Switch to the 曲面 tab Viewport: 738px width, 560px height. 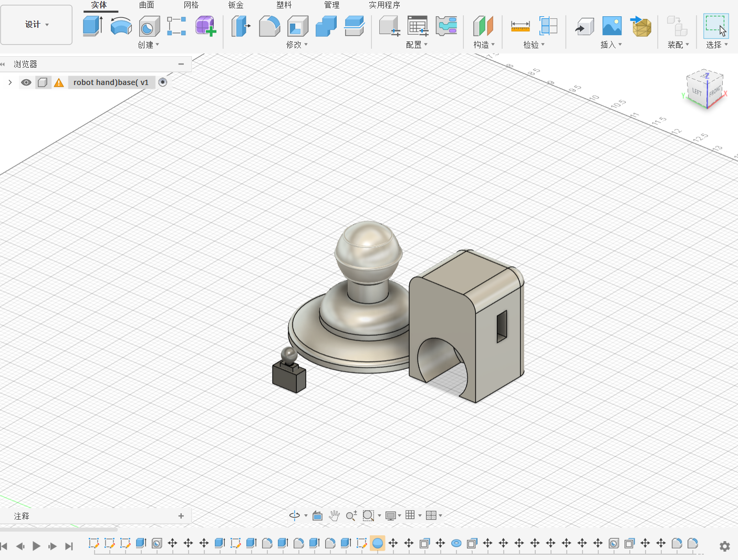click(x=147, y=5)
